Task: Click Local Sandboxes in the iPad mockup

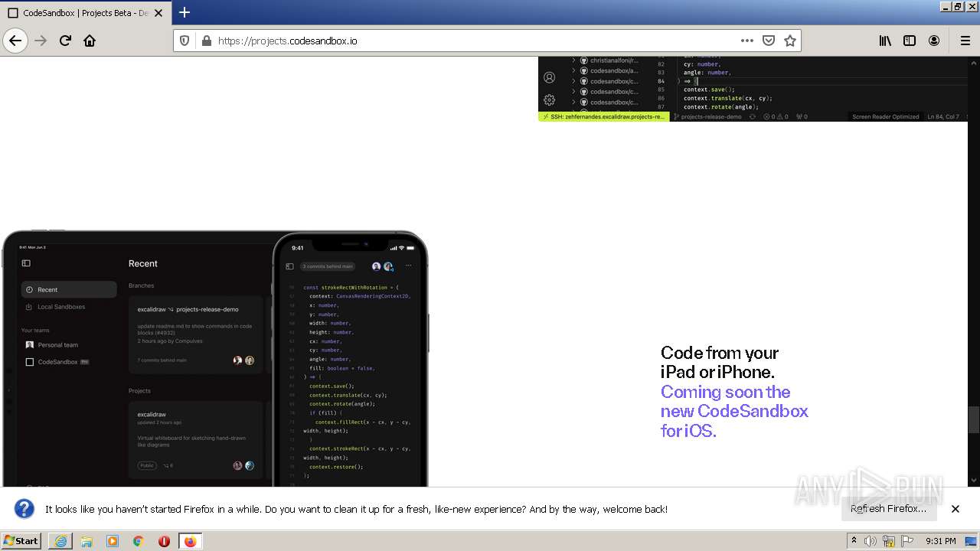Action: [61, 307]
